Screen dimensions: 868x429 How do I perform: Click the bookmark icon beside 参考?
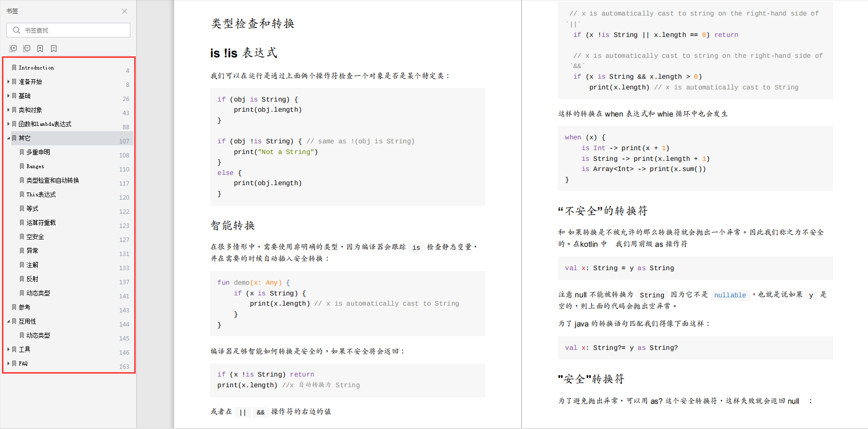[x=14, y=307]
